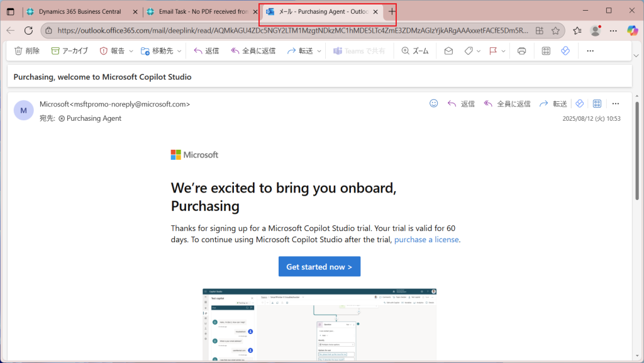Viewport: 644px width, 363px height.
Task: Switch to the Dynamics 365 Business Central tab
Action: (x=80, y=11)
